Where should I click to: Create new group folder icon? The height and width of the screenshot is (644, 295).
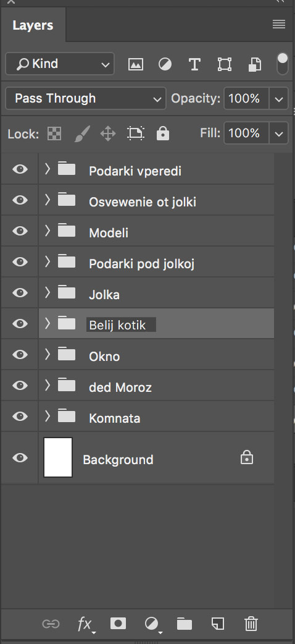pos(185,624)
